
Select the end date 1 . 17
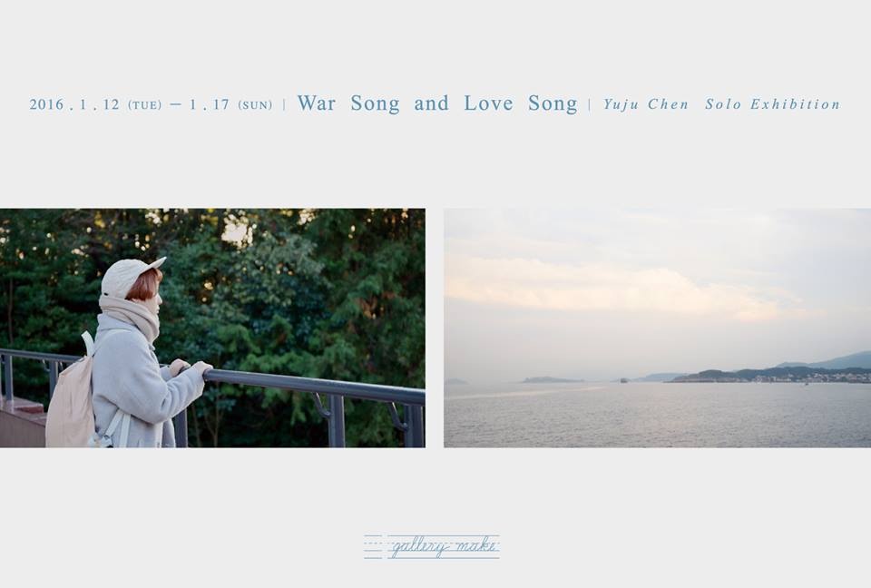point(210,104)
